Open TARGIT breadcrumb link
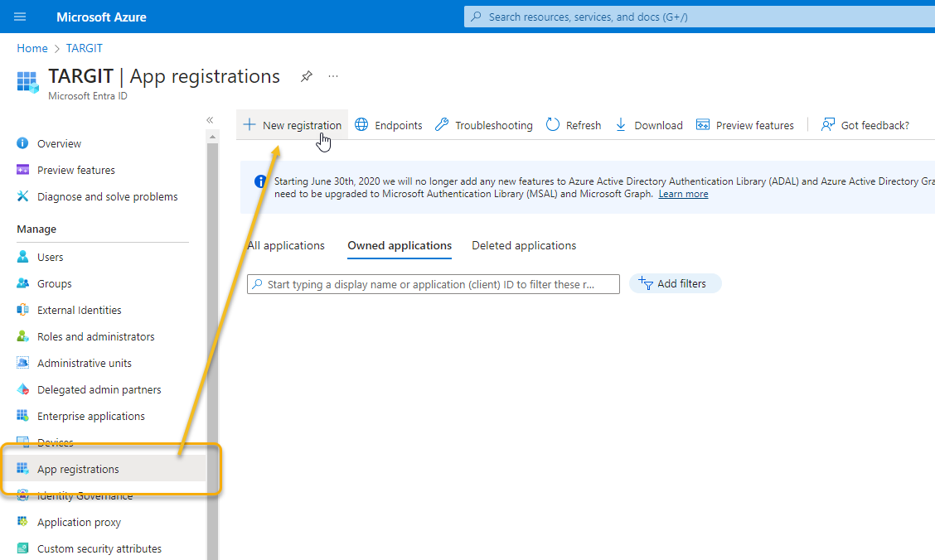This screenshot has width=935, height=560. click(84, 48)
